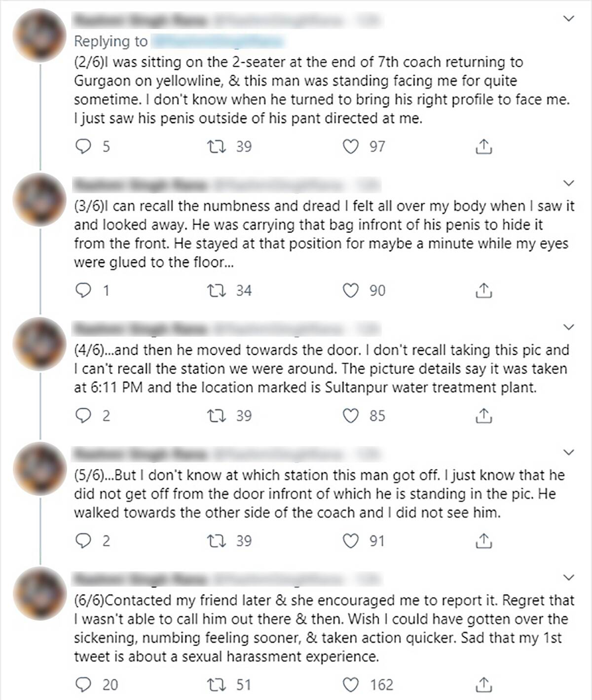Like the (3/6) tweet with 90 likes
The height and width of the screenshot is (700, 592).
point(350,290)
